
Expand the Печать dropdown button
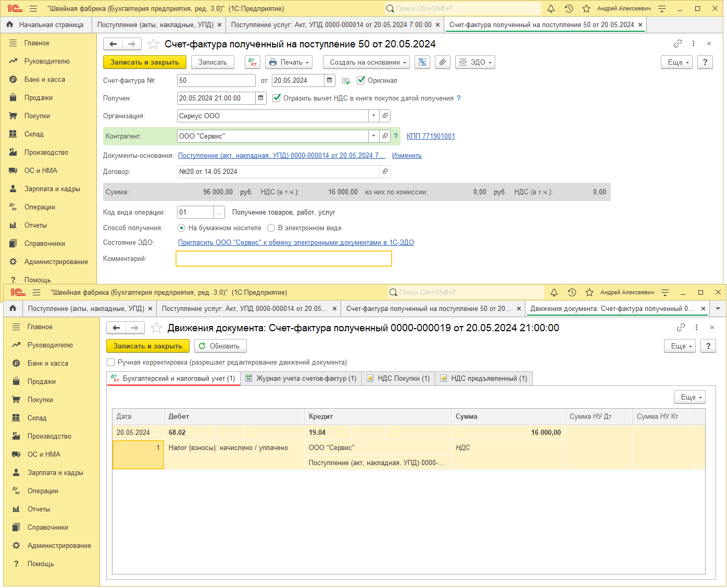click(x=289, y=62)
